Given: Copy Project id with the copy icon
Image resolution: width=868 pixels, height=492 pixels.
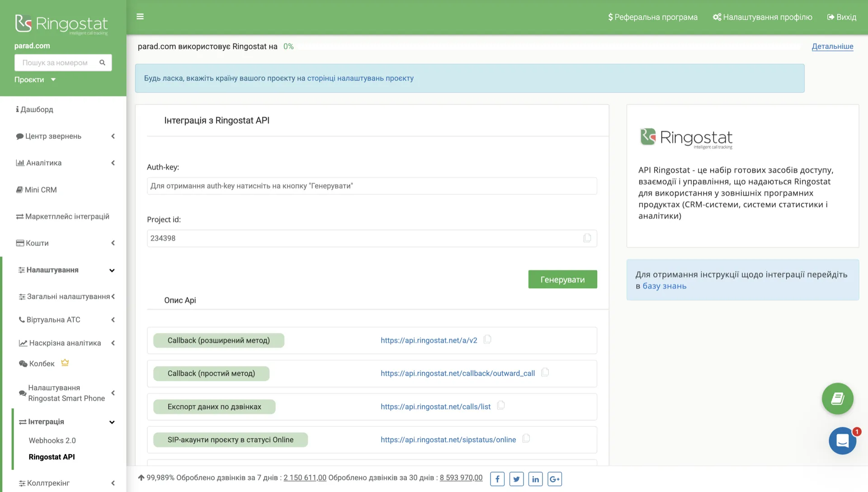Looking at the screenshot, I should [587, 238].
